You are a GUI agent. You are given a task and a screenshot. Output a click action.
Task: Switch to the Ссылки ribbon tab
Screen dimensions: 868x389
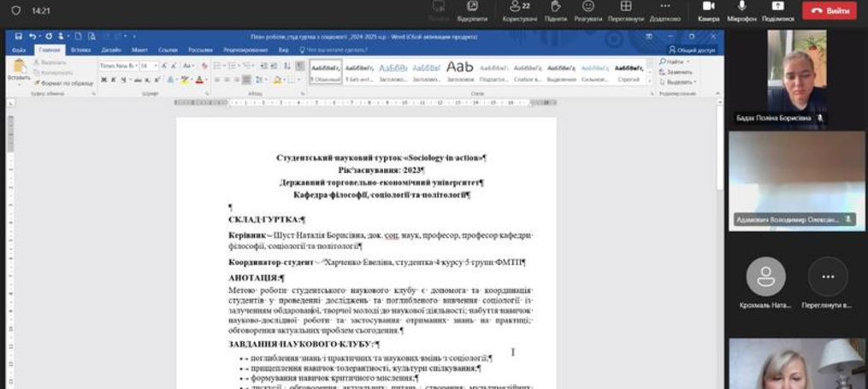pyautogui.click(x=168, y=50)
